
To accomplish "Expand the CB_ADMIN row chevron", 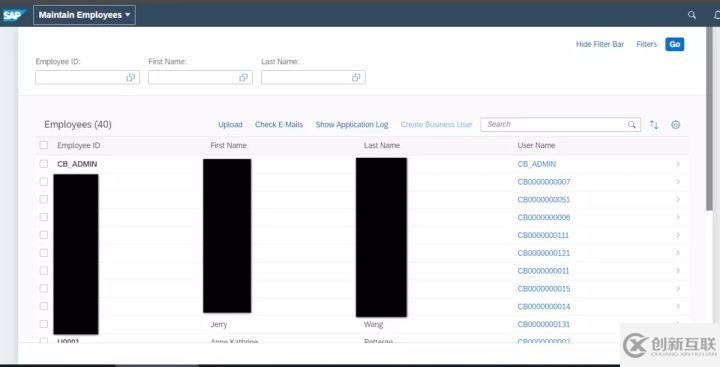I will [678, 164].
